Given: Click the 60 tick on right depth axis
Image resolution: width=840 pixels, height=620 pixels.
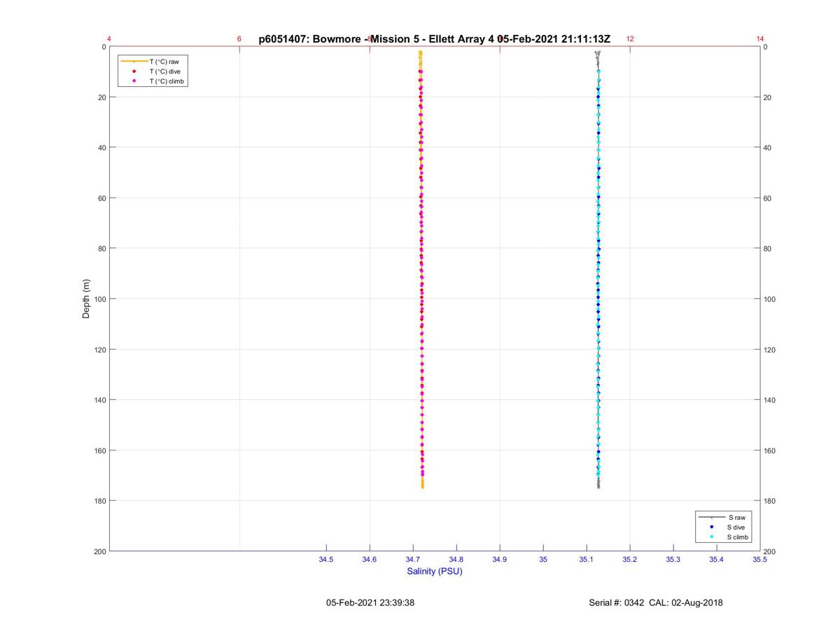Looking at the screenshot, I should (768, 198).
